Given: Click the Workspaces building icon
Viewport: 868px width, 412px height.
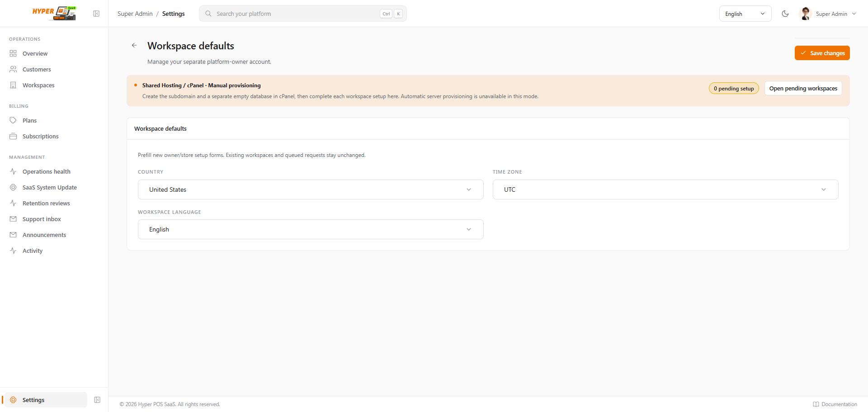Looking at the screenshot, I should click(13, 85).
